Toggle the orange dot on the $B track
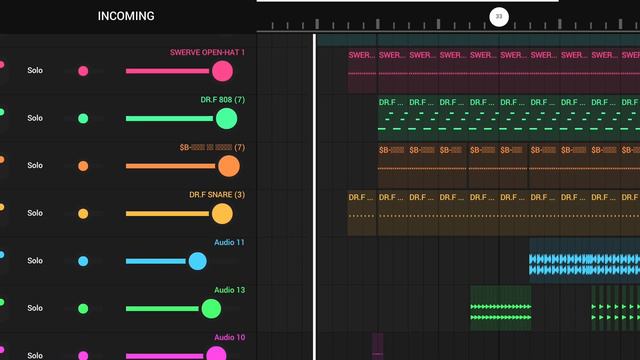 (83, 166)
